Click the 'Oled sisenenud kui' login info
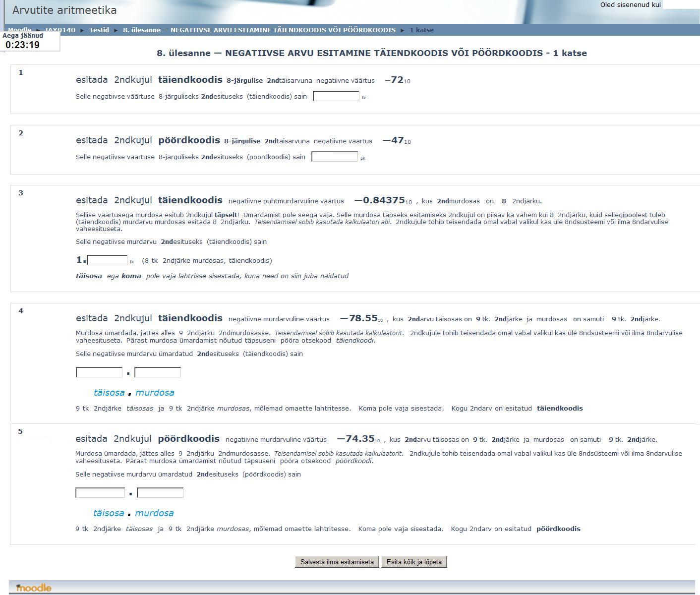The image size is (700, 595). 630,5
